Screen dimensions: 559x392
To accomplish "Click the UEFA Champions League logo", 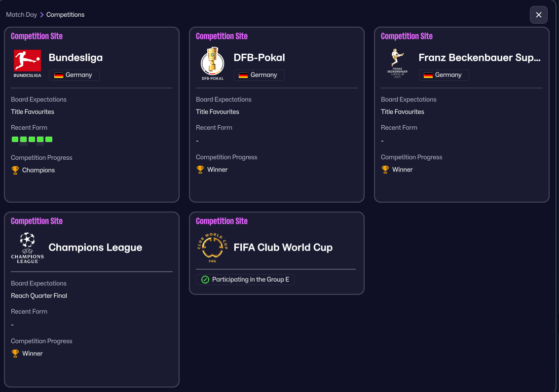I will 27,248.
